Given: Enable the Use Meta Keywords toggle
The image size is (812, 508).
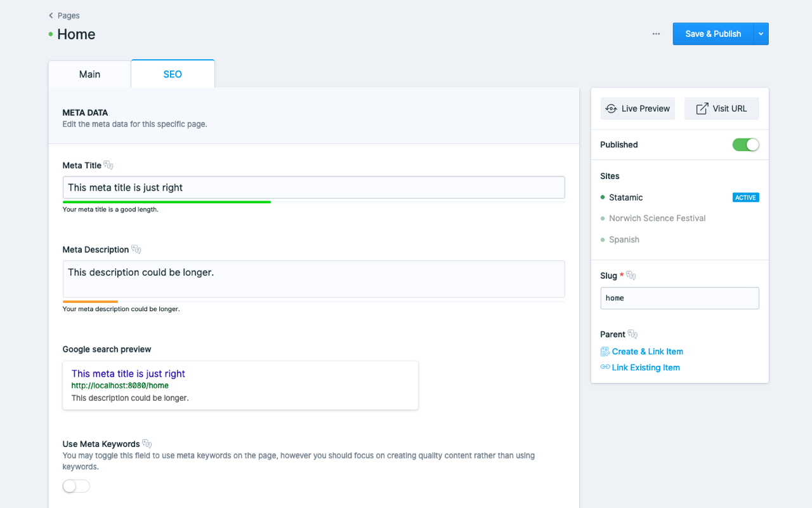Looking at the screenshot, I should [76, 486].
